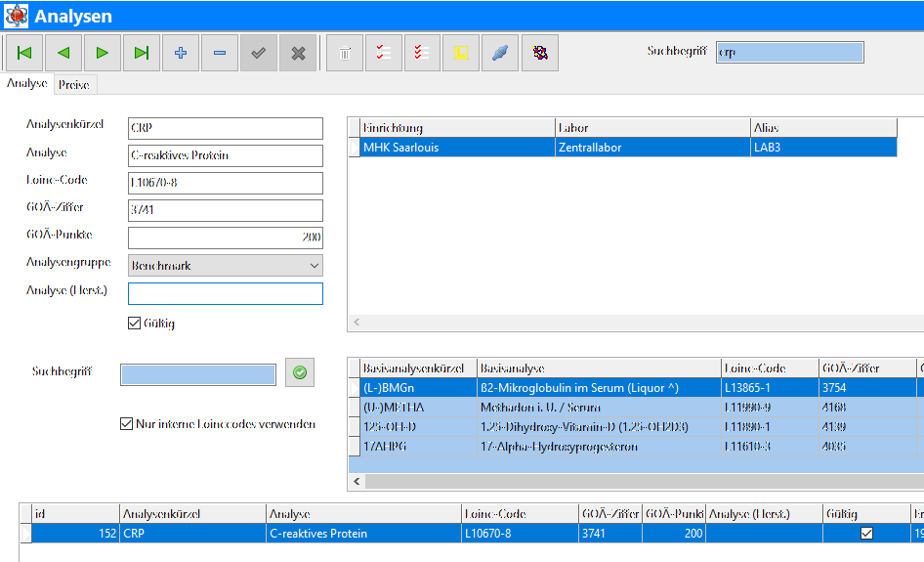This screenshot has width=924, height=562.
Task: Click the Basisanalyse grid horizontal scrollbar track
Action: pos(644,481)
